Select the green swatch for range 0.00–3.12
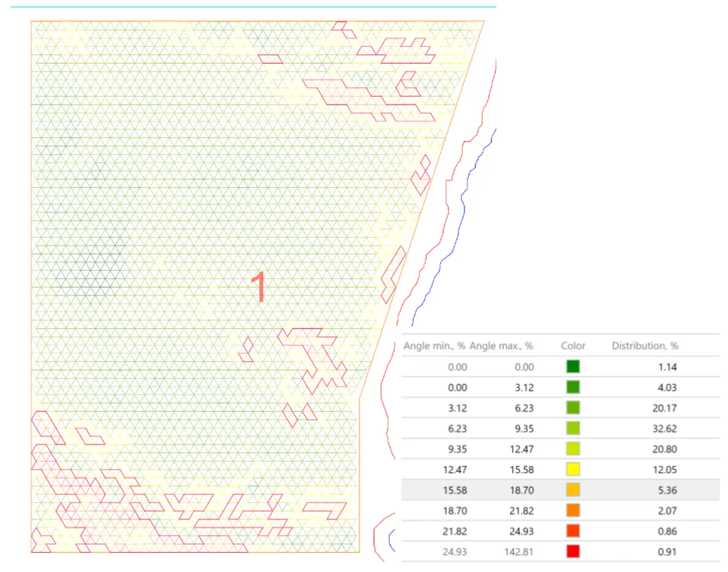The image size is (728, 572). tap(573, 387)
